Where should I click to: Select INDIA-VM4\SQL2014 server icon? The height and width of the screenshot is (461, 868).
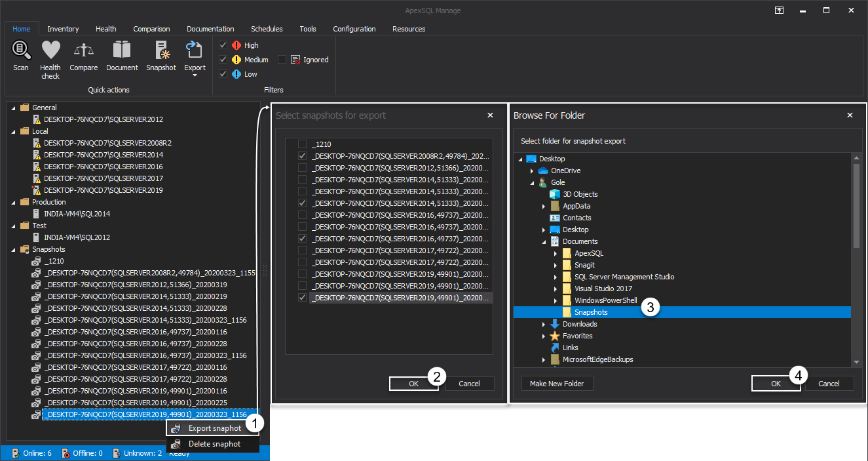point(37,214)
